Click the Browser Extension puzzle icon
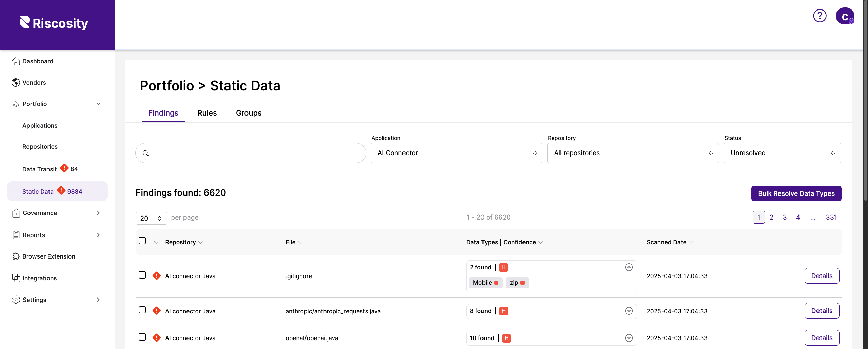The width and height of the screenshot is (868, 349). 16,256
